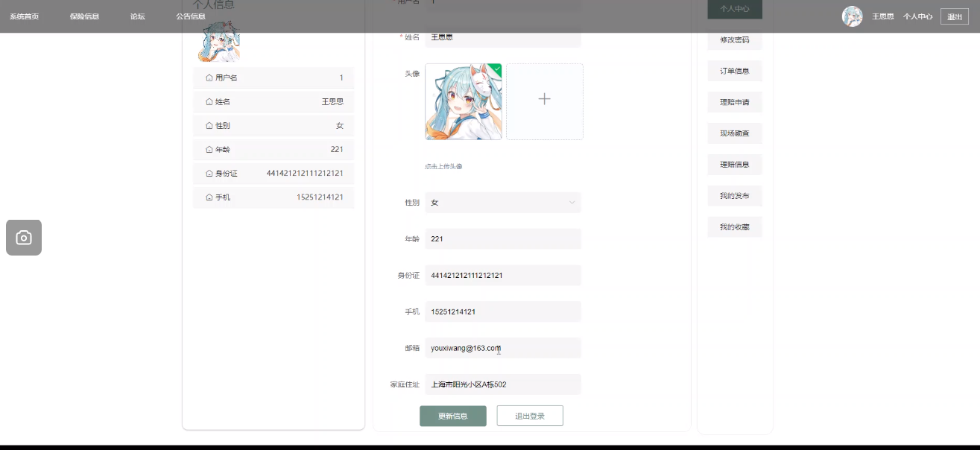980x450 pixels.
Task: Go to 系统首页 in top menu
Action: click(24, 16)
